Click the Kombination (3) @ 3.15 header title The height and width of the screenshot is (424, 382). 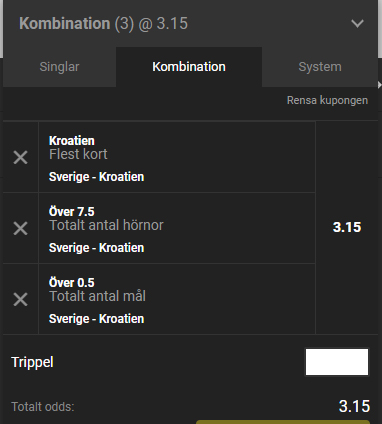[x=103, y=24]
